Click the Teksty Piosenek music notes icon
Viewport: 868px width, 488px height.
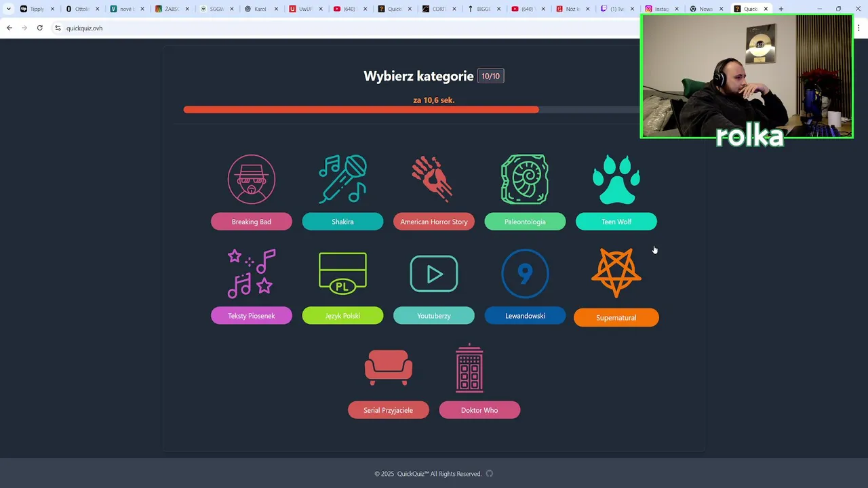(x=251, y=273)
